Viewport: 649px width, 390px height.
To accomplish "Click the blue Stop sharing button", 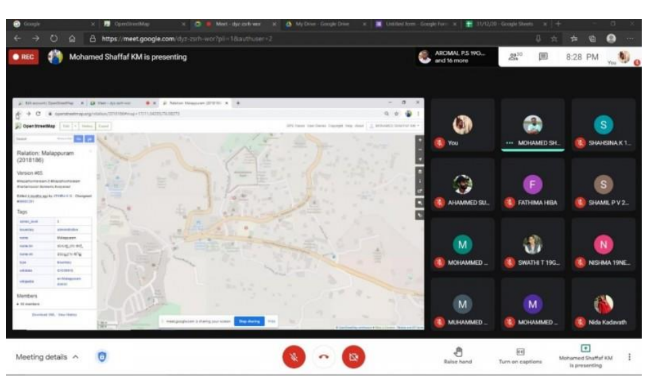I will tap(249, 321).
